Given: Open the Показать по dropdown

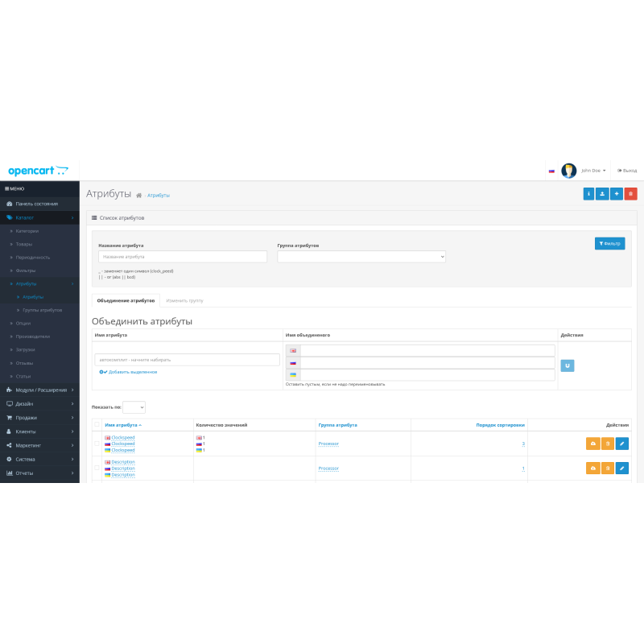Looking at the screenshot, I should [x=134, y=407].
